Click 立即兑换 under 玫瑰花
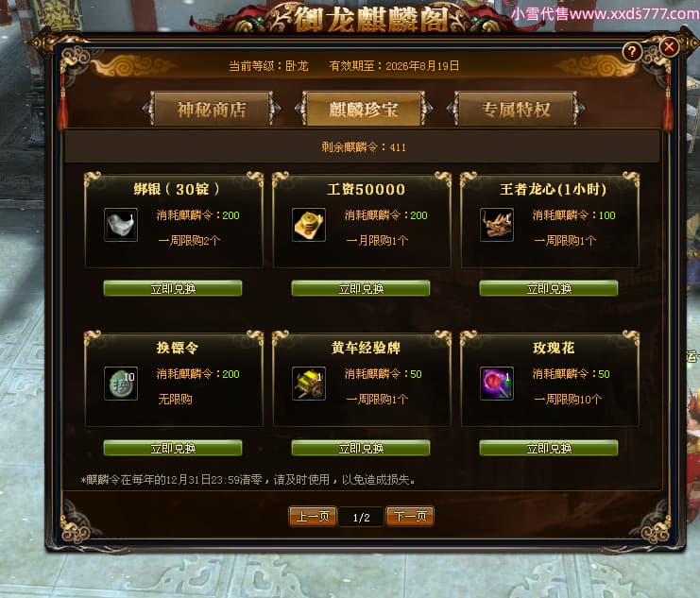 549,448
